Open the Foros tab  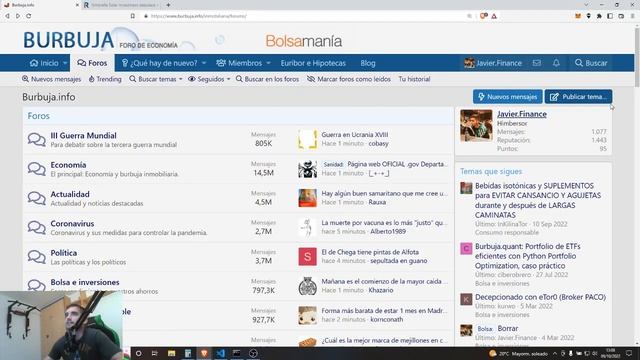92,63
